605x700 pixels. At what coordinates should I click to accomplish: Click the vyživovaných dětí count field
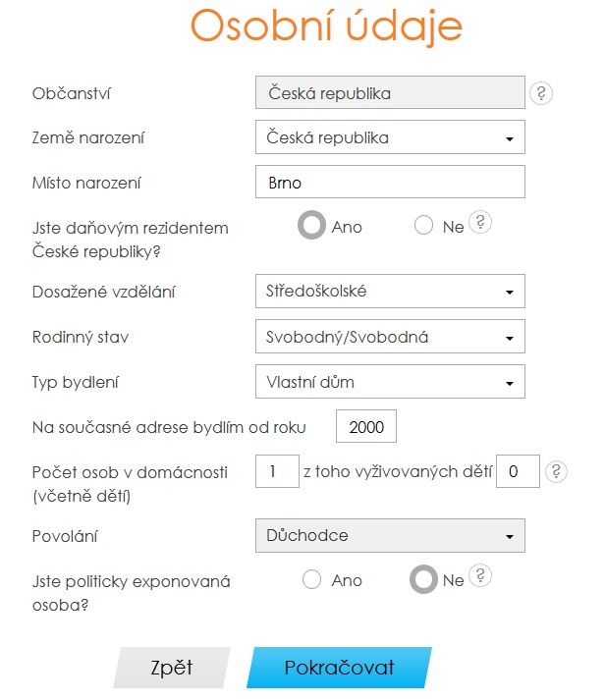(x=518, y=471)
